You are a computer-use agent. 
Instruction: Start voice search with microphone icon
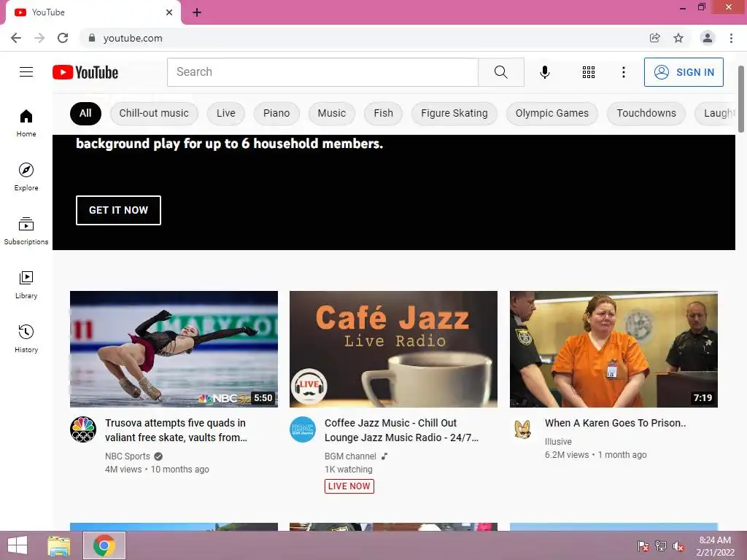click(x=544, y=72)
